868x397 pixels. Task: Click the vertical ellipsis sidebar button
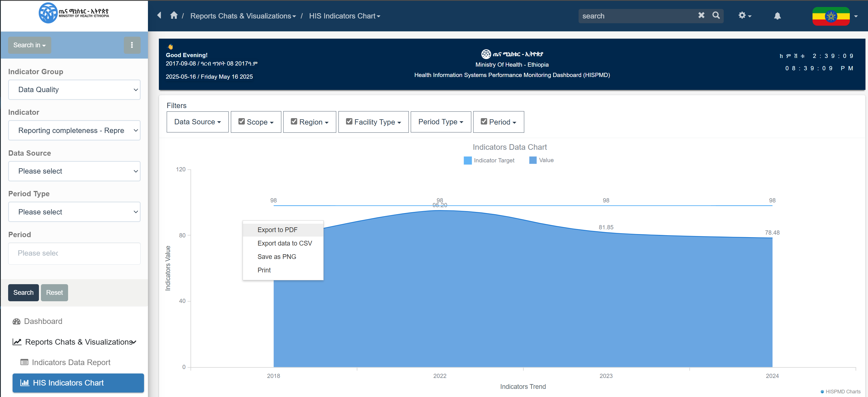132,45
